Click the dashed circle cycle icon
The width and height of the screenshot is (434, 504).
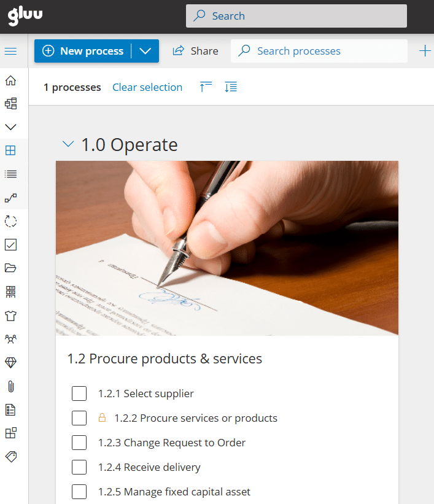pyautogui.click(x=10, y=221)
